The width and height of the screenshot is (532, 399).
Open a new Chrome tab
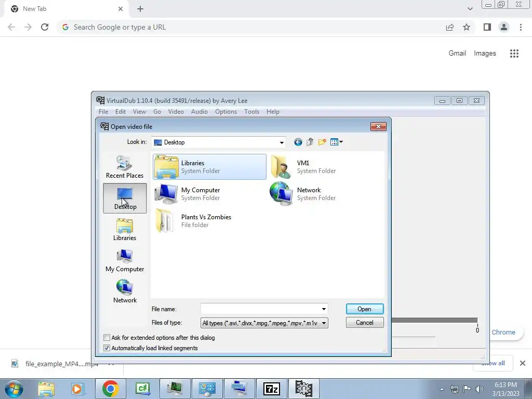140,9
